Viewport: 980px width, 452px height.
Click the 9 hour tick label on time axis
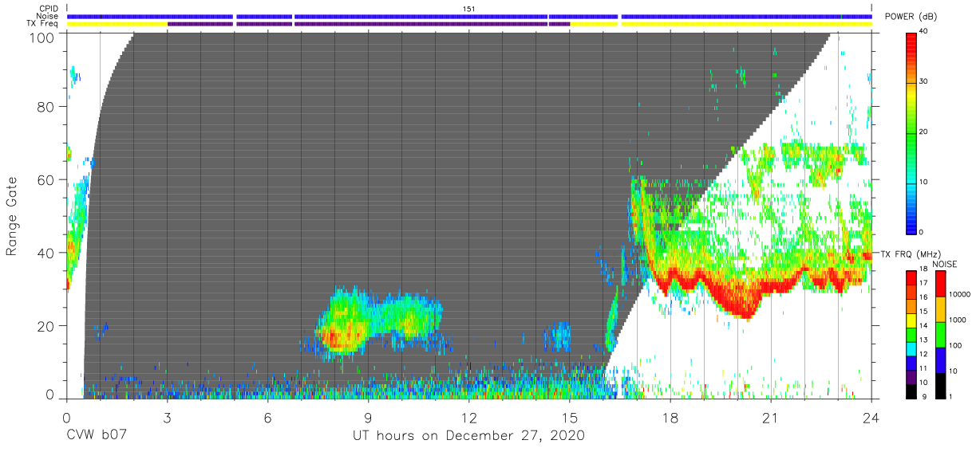368,418
